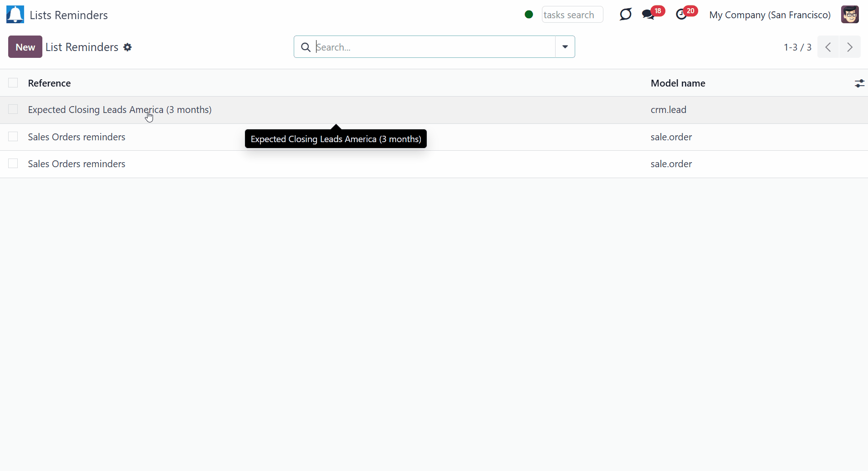The width and height of the screenshot is (868, 471).
Task: Create a record with the New button
Action: coord(25,47)
